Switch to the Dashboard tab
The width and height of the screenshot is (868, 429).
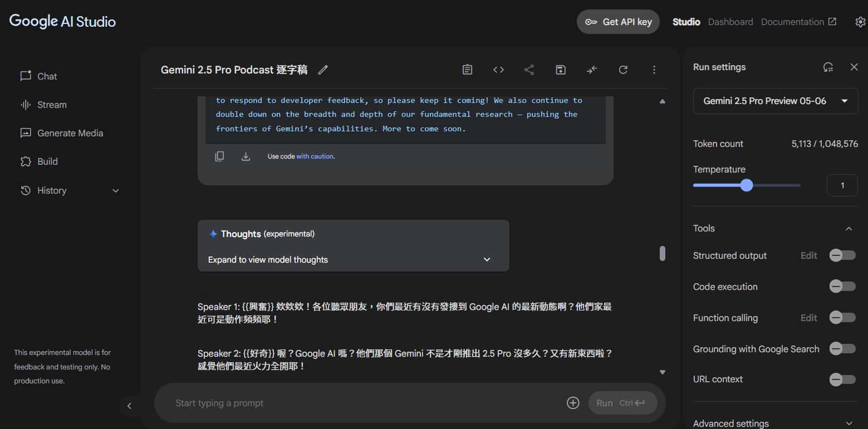(730, 22)
